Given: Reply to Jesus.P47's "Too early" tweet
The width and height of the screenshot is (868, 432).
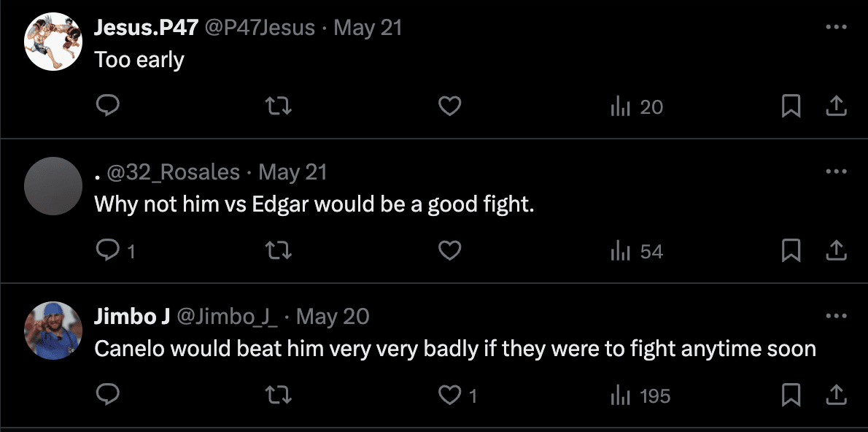Looking at the screenshot, I should coord(108,107).
